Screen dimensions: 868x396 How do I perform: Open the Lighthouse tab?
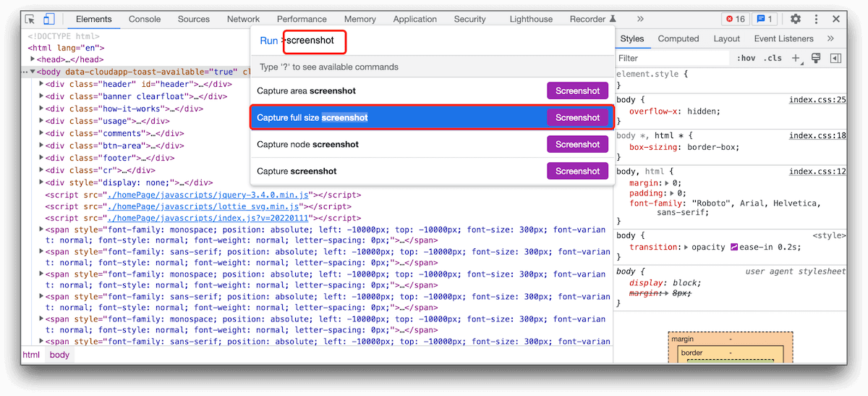coord(531,20)
